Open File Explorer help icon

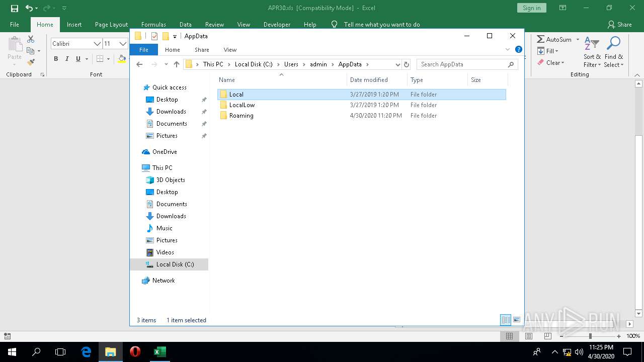[518, 49]
